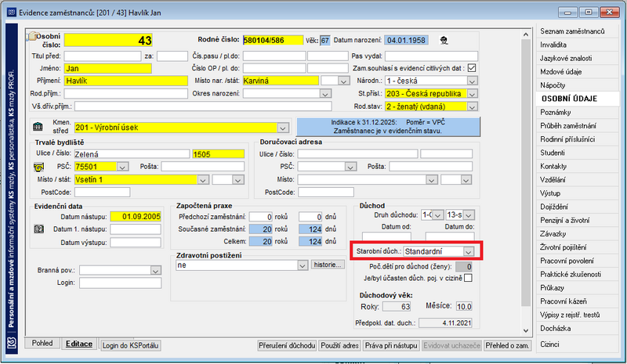Image resolution: width=627 pixels, height=364 pixels.
Task: Click the postal horn icon beside PSČ
Action: [x=38, y=167]
